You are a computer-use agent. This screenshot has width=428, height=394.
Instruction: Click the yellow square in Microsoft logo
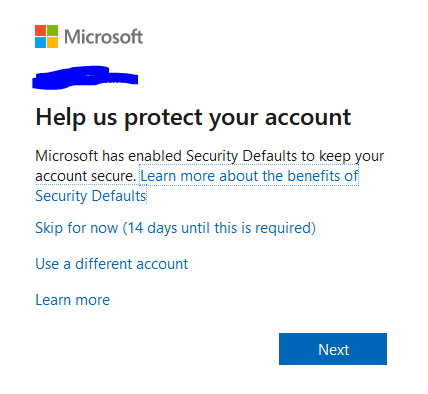[52, 42]
